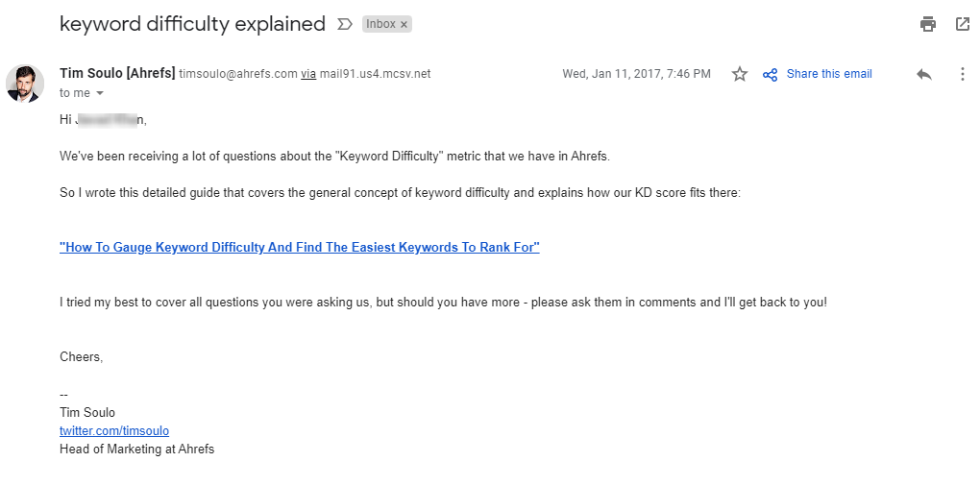
Task: Open the three-dot More options menu
Action: click(x=962, y=74)
